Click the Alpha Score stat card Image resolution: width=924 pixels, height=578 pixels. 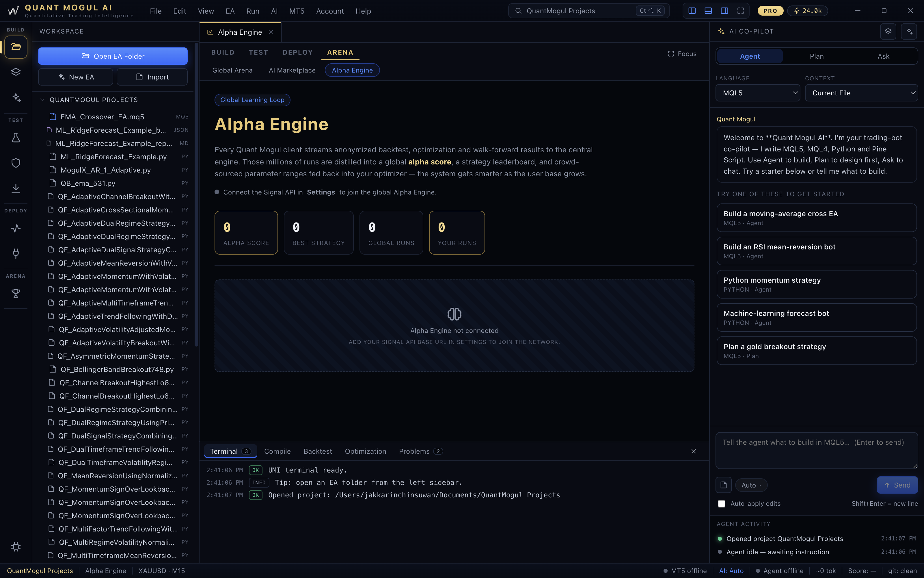(246, 232)
